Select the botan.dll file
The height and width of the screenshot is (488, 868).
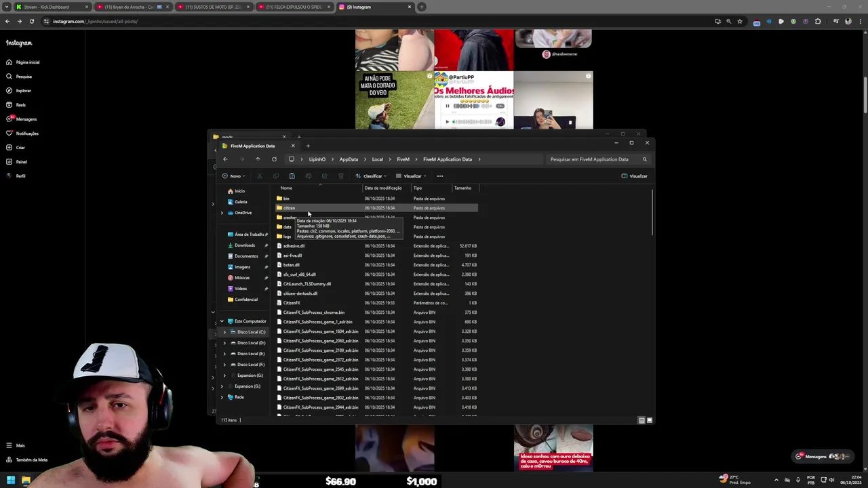376,265
